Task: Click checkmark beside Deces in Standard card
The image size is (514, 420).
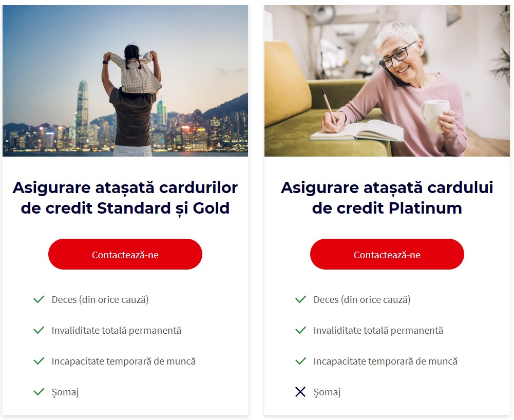Action: (39, 299)
